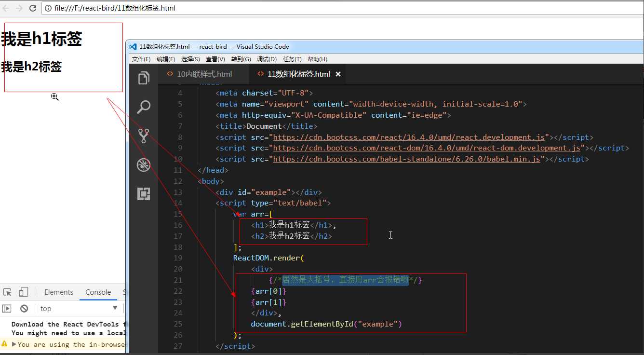The image size is (644, 355).
Task: Open the Explorer view in VS Code
Action: (144, 78)
